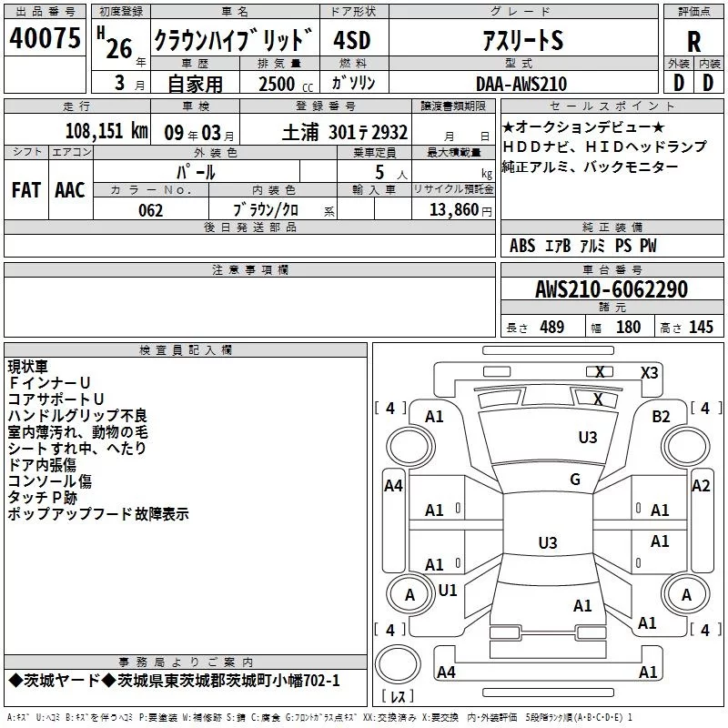The height and width of the screenshot is (728, 728).
Task: Click the 検査員記入欄 section header
Action: pyautogui.click(x=186, y=350)
